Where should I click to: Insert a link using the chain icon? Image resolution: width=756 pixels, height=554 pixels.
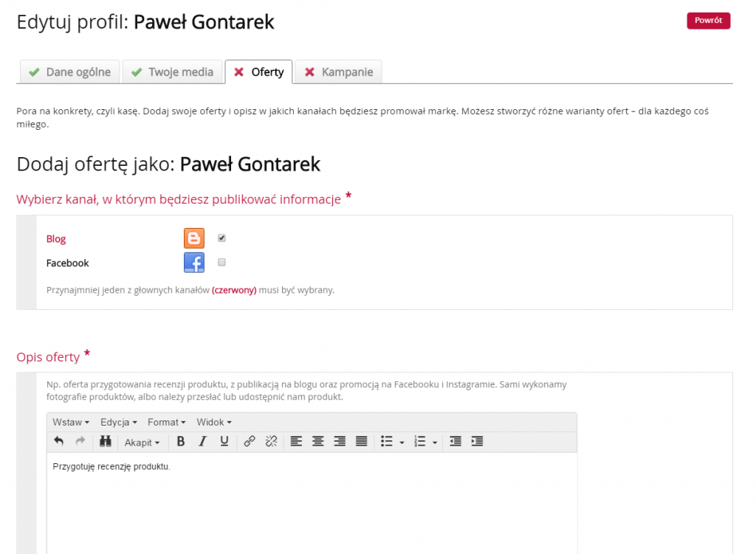250,441
